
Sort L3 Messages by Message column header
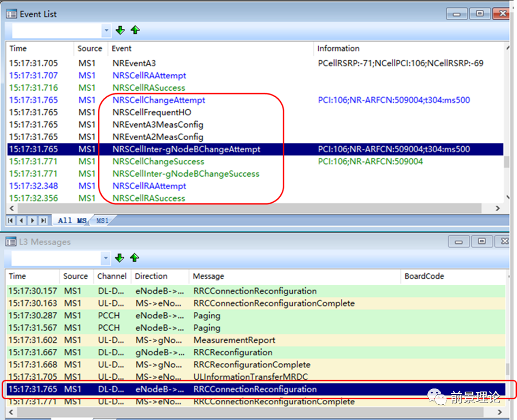295,276
